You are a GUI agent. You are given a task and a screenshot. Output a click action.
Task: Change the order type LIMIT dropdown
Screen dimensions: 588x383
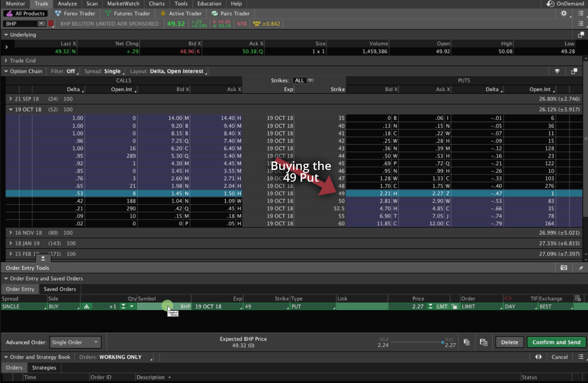pos(482,307)
